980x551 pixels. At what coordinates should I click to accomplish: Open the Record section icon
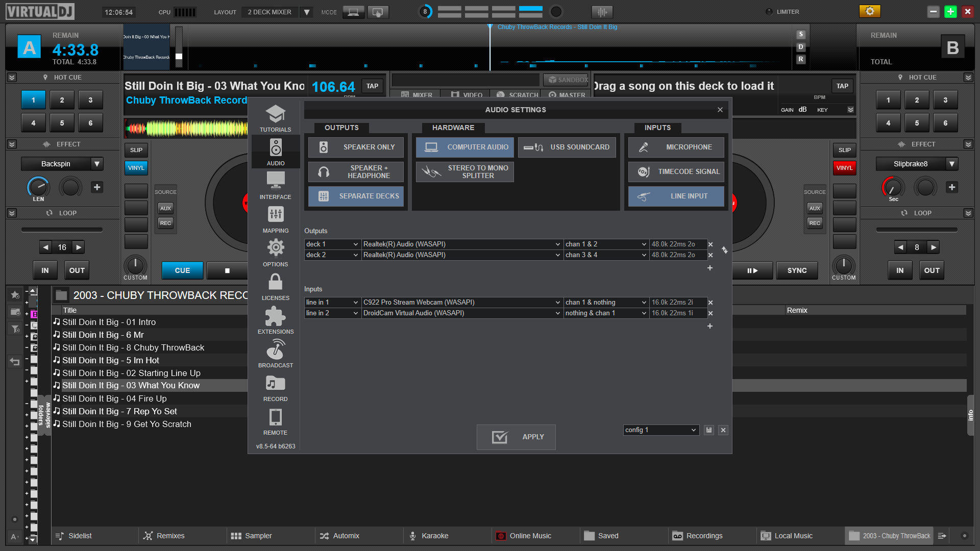275,387
